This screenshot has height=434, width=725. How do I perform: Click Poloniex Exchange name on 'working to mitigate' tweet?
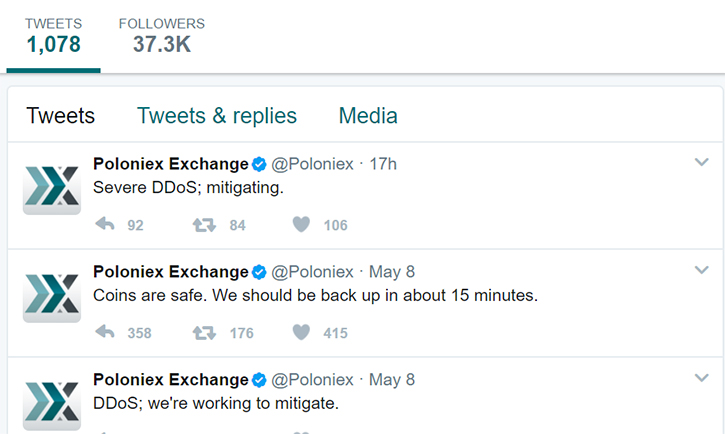(171, 380)
